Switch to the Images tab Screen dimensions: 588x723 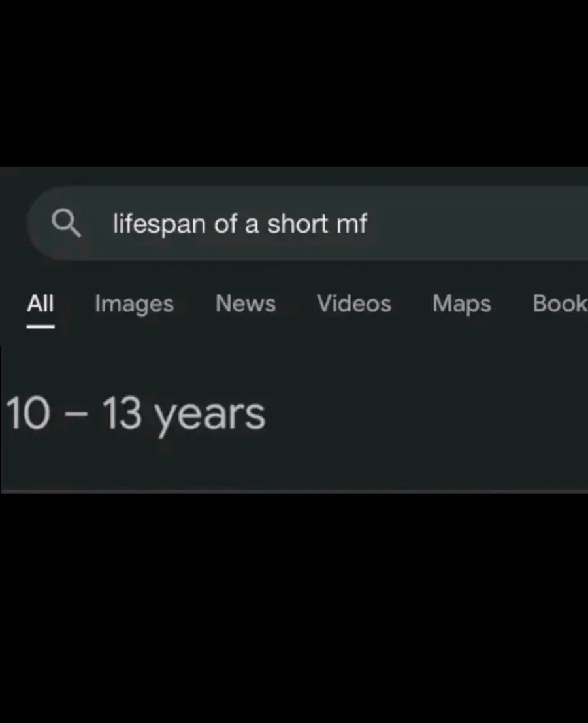pyautogui.click(x=134, y=304)
